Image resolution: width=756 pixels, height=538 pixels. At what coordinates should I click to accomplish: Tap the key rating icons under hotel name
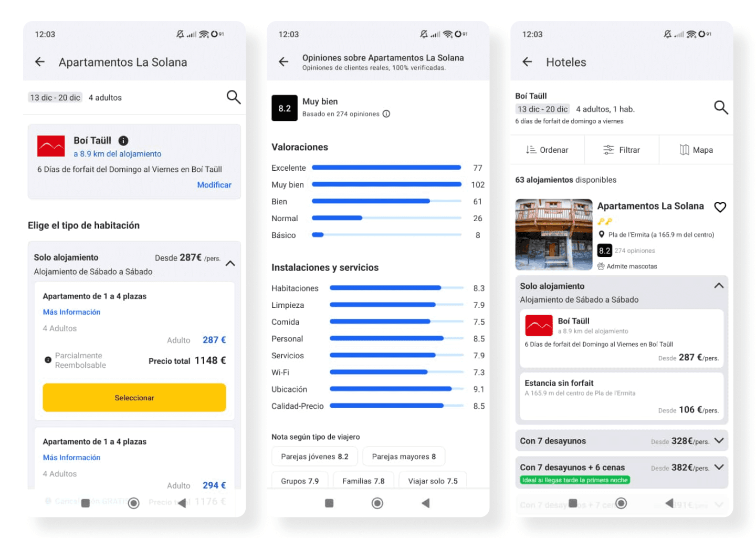(605, 221)
